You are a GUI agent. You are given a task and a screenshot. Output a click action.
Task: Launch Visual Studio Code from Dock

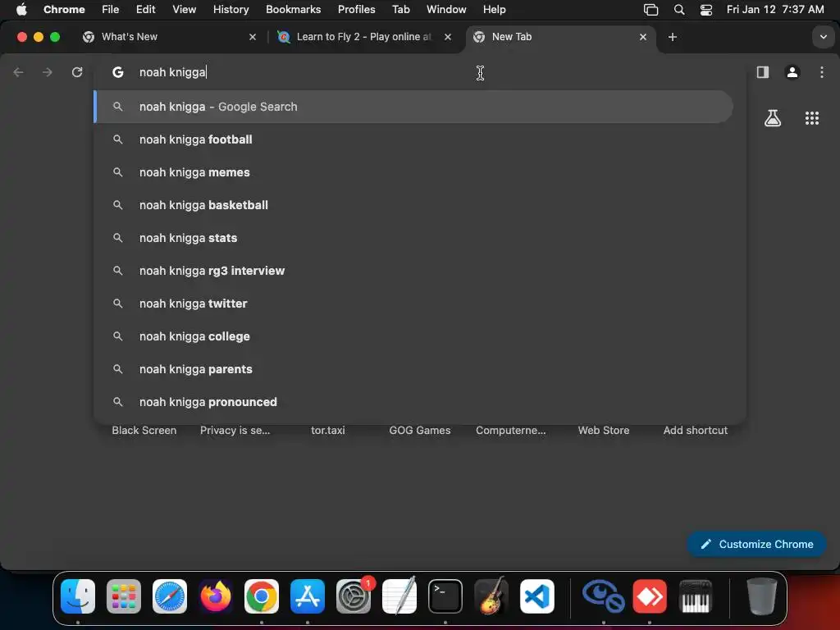coord(537,596)
